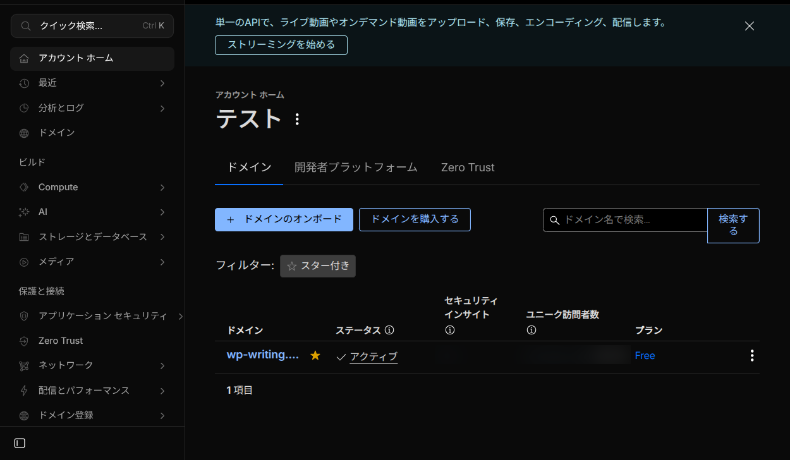Screen dimensions: 790x460
Task: Click the ストリーミングを始める button
Action: pyautogui.click(x=281, y=45)
